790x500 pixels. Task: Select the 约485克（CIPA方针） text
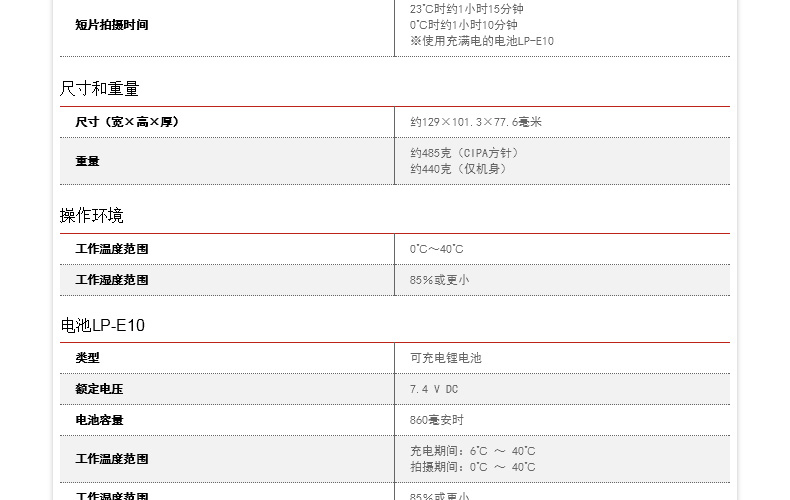click(x=464, y=153)
